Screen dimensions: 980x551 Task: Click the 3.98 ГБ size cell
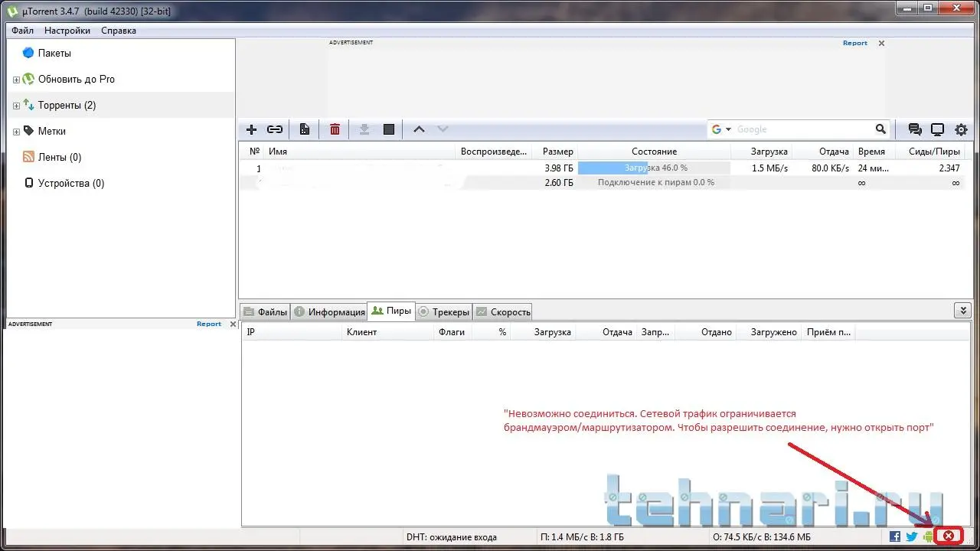coord(559,168)
